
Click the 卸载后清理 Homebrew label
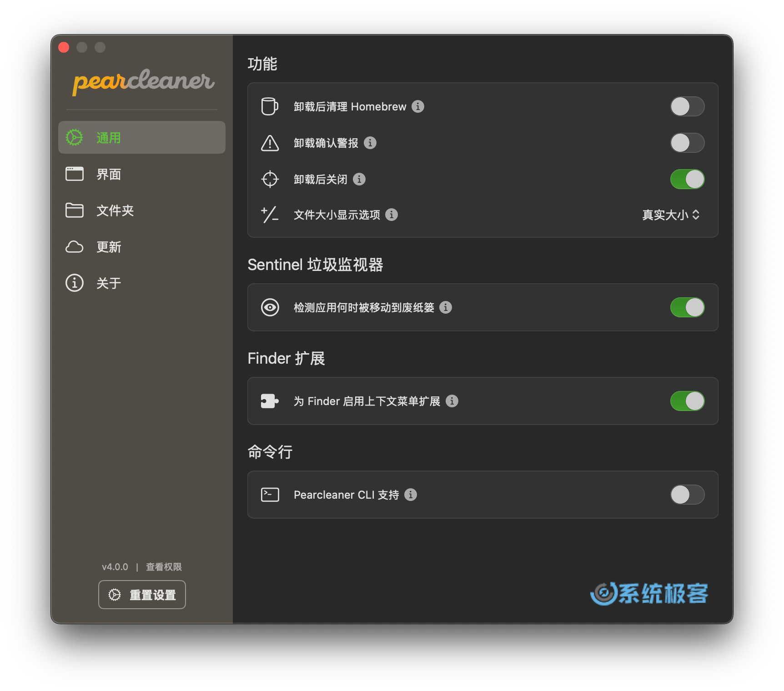click(x=350, y=106)
